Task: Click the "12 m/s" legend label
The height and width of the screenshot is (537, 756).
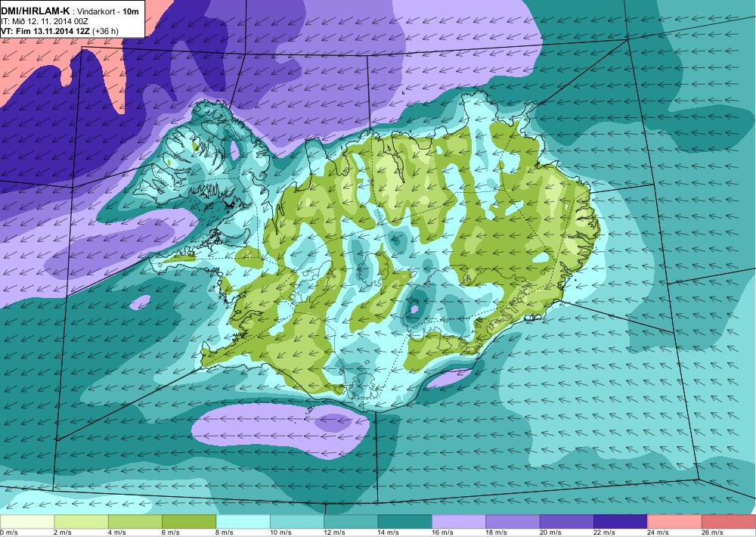Action: coord(335,532)
